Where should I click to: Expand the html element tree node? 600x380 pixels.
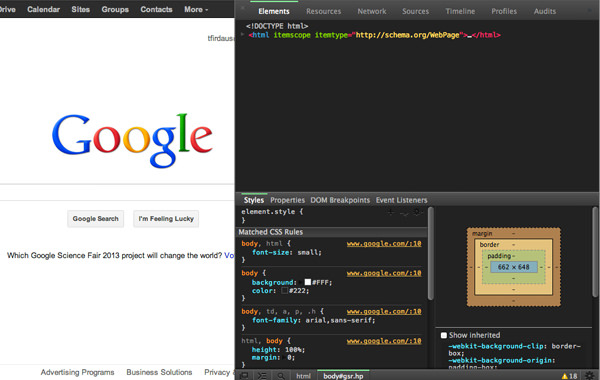[243, 35]
